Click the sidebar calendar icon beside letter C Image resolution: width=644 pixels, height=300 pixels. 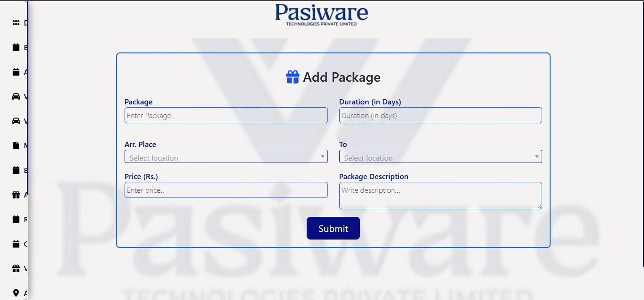coord(16,244)
